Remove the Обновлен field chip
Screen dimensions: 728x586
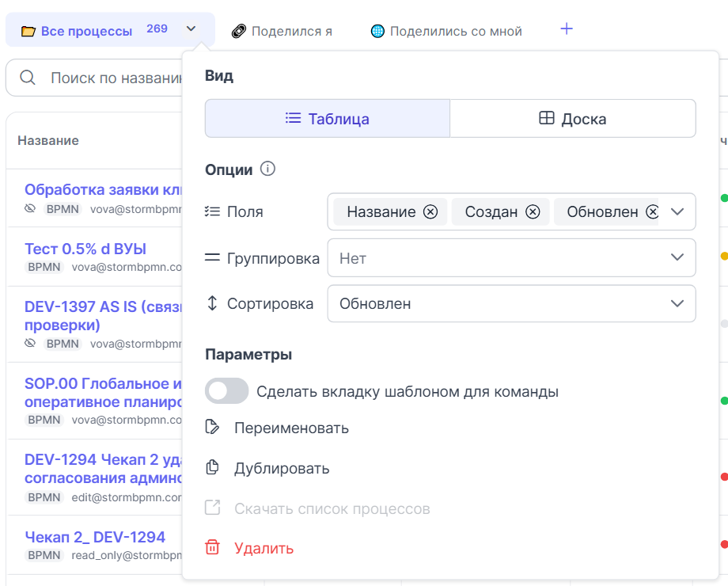652,212
